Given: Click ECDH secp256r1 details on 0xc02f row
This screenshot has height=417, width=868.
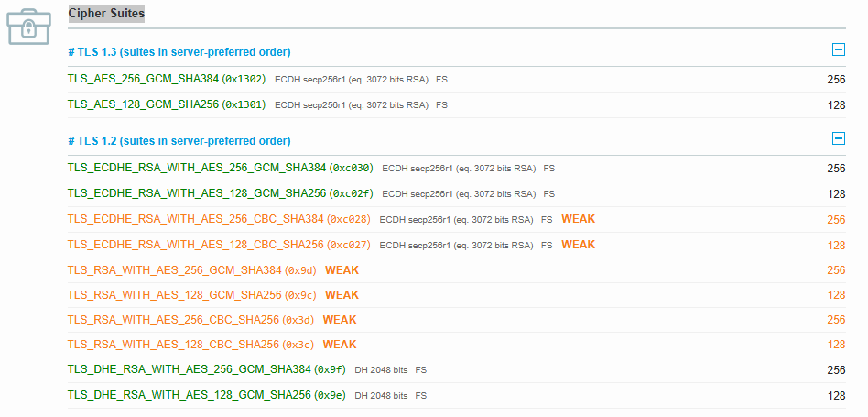Looking at the screenshot, I should click(459, 193).
